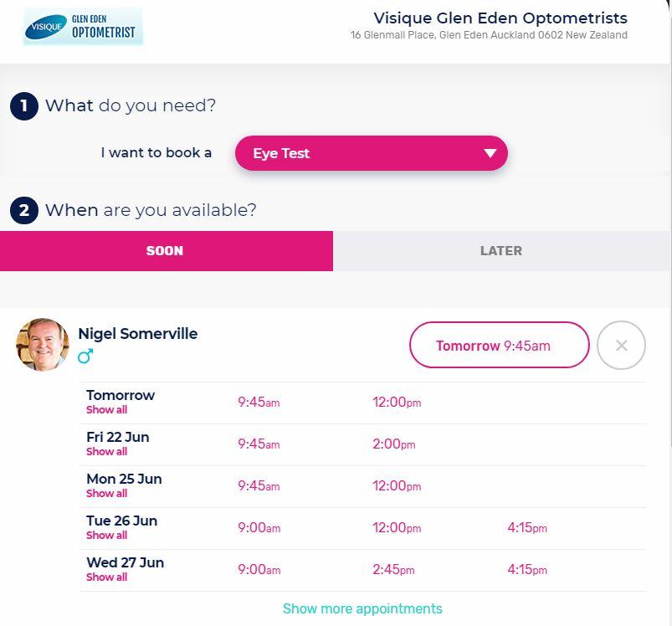Switch to the LATER tab

click(501, 251)
